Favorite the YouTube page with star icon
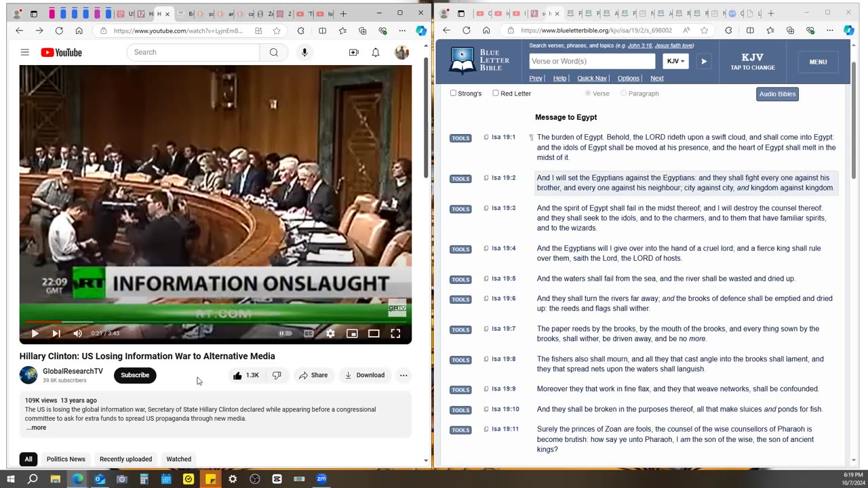This screenshot has width=868, height=488. click(277, 30)
